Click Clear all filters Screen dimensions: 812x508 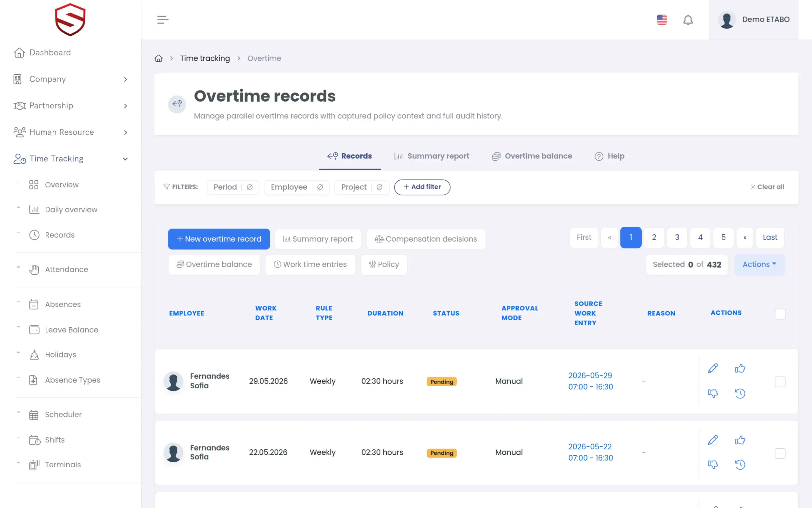coord(767,187)
